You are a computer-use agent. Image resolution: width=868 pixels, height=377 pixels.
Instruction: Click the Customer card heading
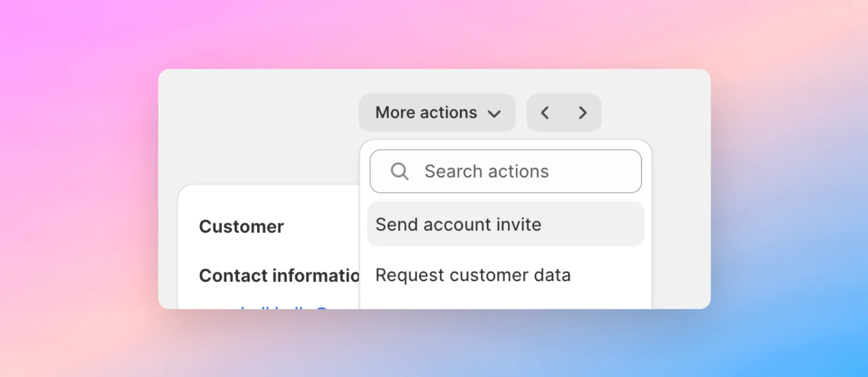(241, 227)
